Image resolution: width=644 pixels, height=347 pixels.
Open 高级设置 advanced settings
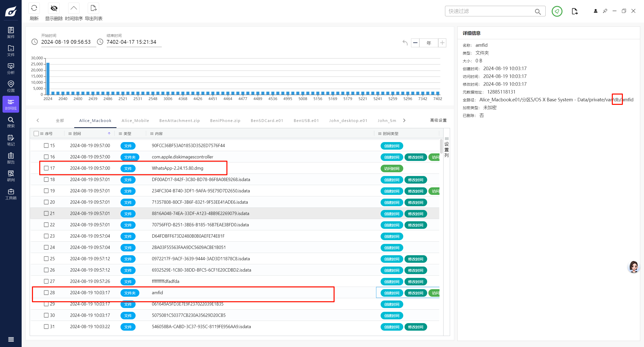(438, 120)
